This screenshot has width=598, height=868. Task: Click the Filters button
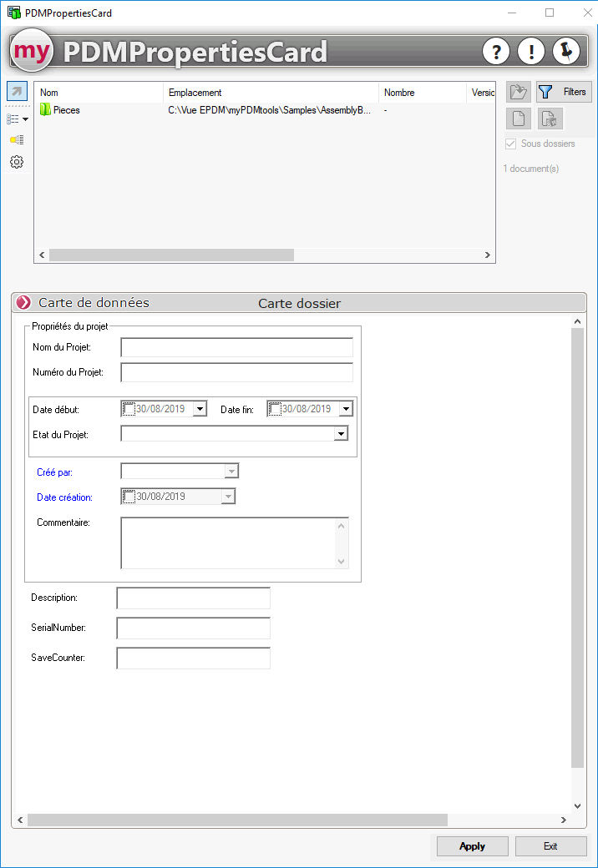(564, 92)
